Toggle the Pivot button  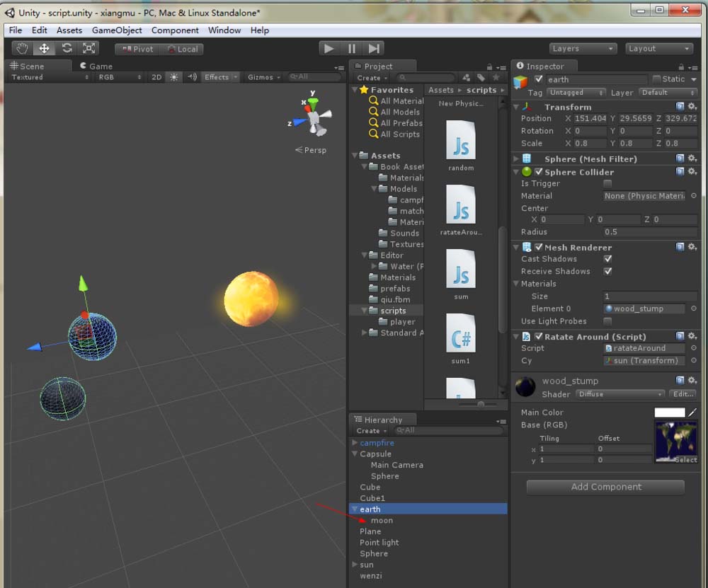138,49
